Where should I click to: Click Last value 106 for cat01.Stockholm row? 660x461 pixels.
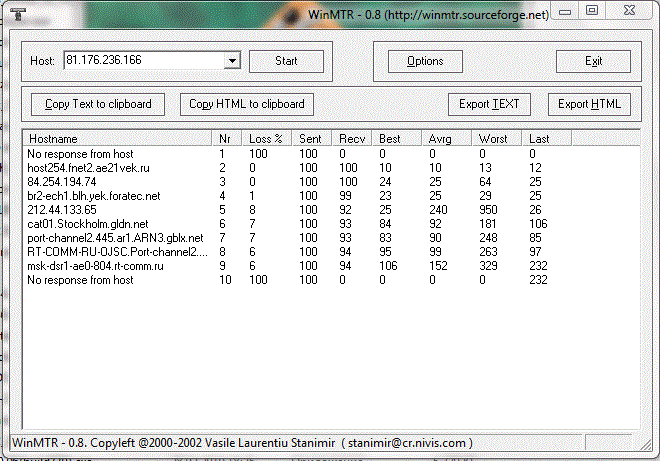[538, 224]
